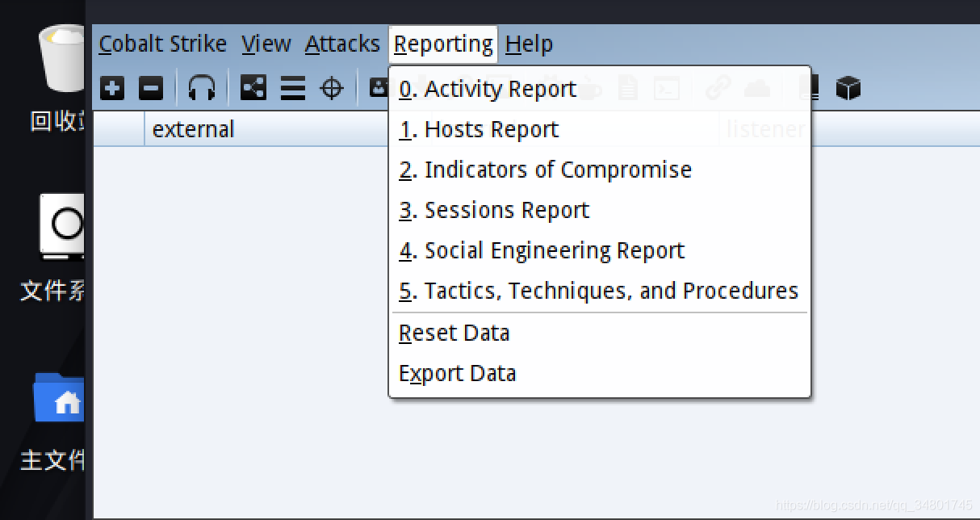Viewport: 980px width, 520px height.
Task: Click Reset Data in the Reporting menu
Action: click(x=599, y=333)
